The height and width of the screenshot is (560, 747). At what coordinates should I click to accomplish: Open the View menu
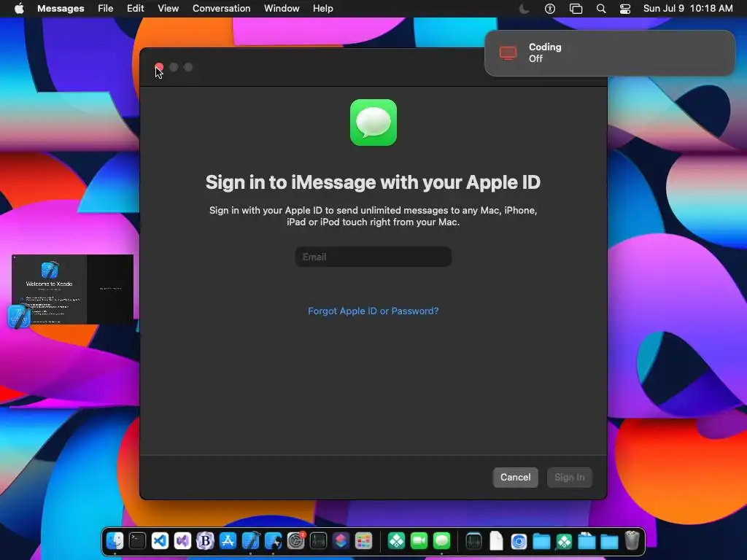point(169,9)
